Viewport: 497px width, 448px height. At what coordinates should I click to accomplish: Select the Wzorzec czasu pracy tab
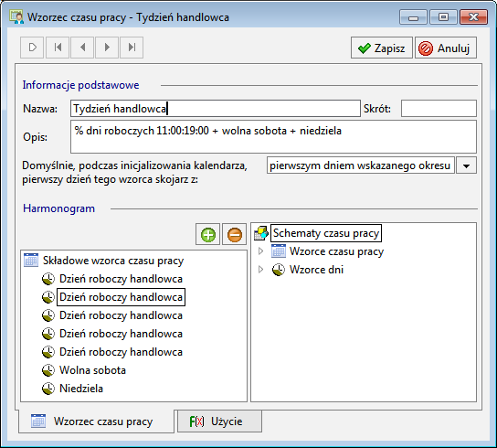point(96,421)
